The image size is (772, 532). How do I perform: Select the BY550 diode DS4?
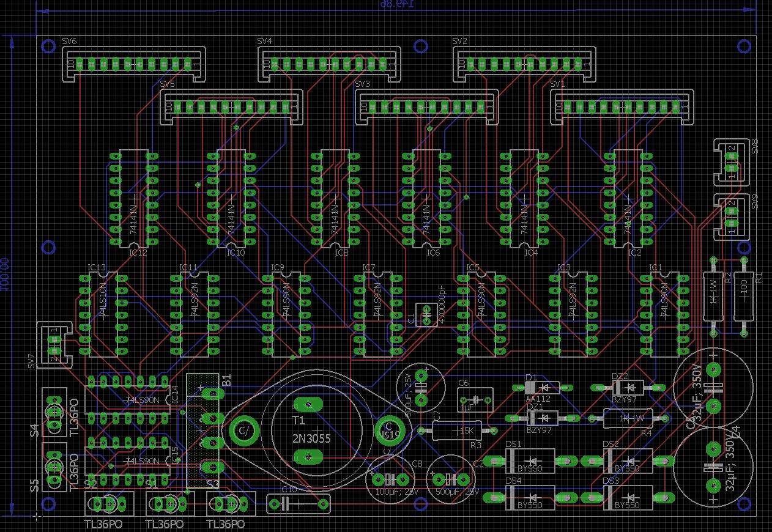point(530,497)
